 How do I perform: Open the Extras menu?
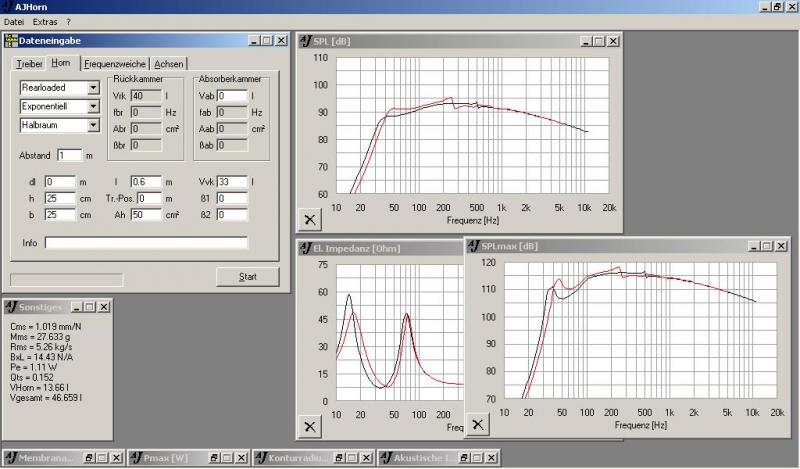pyautogui.click(x=45, y=21)
